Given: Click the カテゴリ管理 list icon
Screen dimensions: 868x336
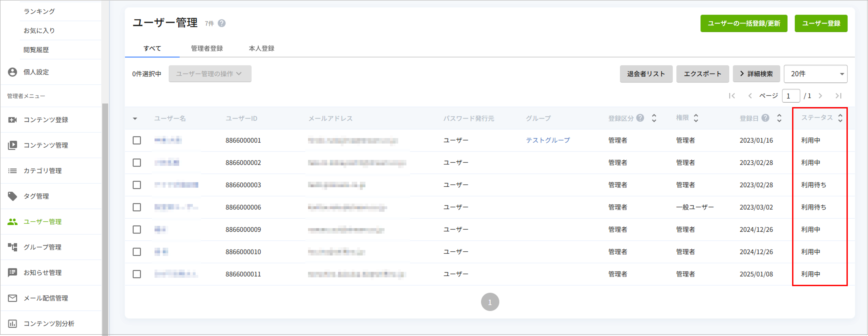Looking at the screenshot, I should click(x=12, y=171).
